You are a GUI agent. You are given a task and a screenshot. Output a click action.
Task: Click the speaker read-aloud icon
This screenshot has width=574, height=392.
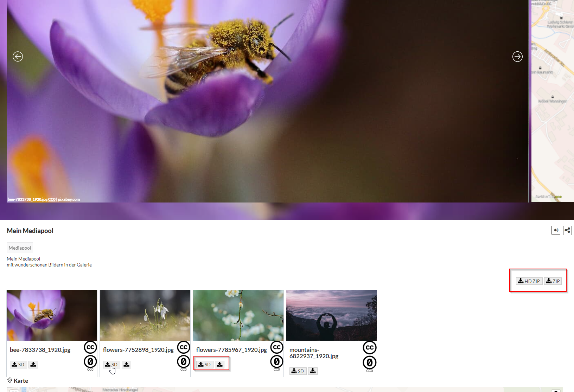[x=556, y=230]
